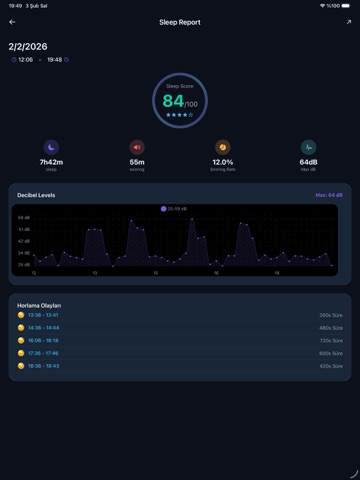Tap the 55m snoring value
This screenshot has width=360, height=480.
click(137, 162)
